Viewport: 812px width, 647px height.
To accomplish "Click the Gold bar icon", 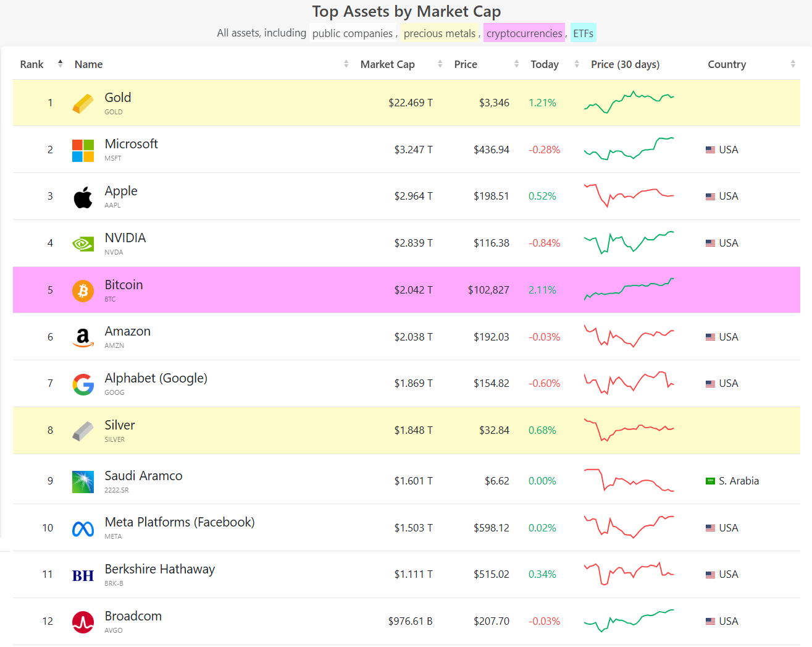I will 83,103.
